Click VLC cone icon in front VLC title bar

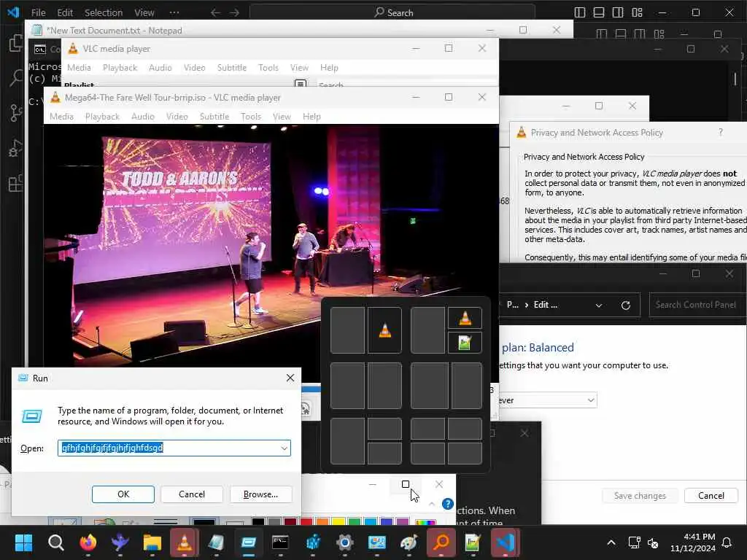tap(55, 98)
